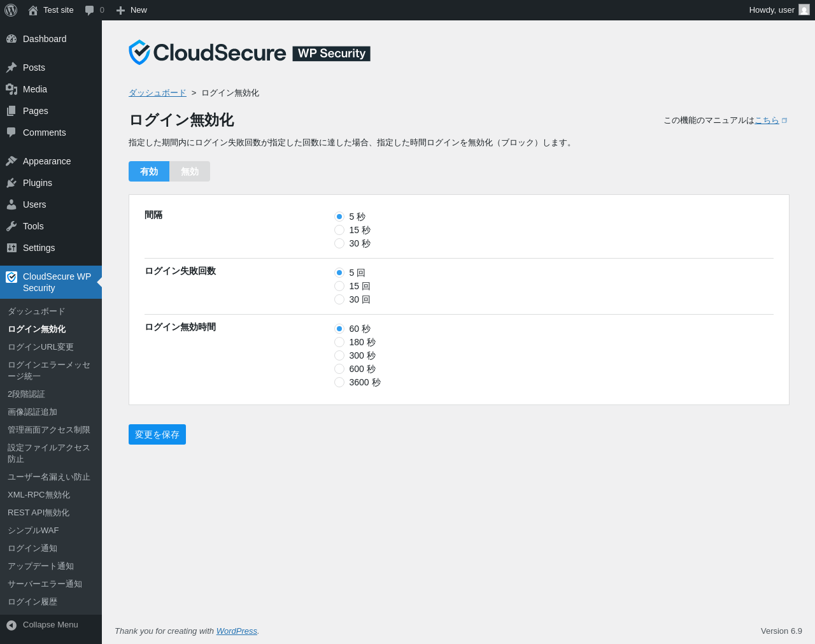Open Appearance menu item
Screen dimensions: 815x644
pyautogui.click(x=51, y=161)
